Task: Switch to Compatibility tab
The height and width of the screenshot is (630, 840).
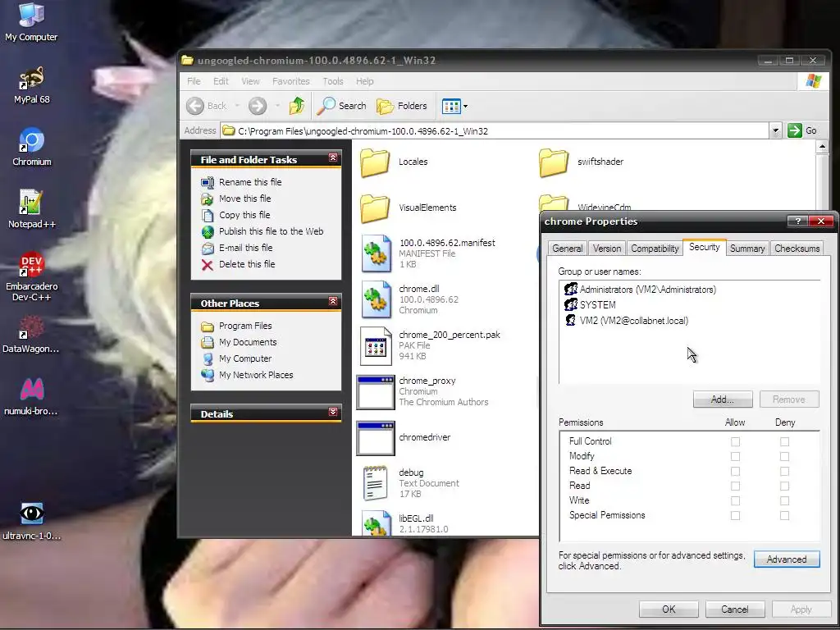Action: (655, 249)
